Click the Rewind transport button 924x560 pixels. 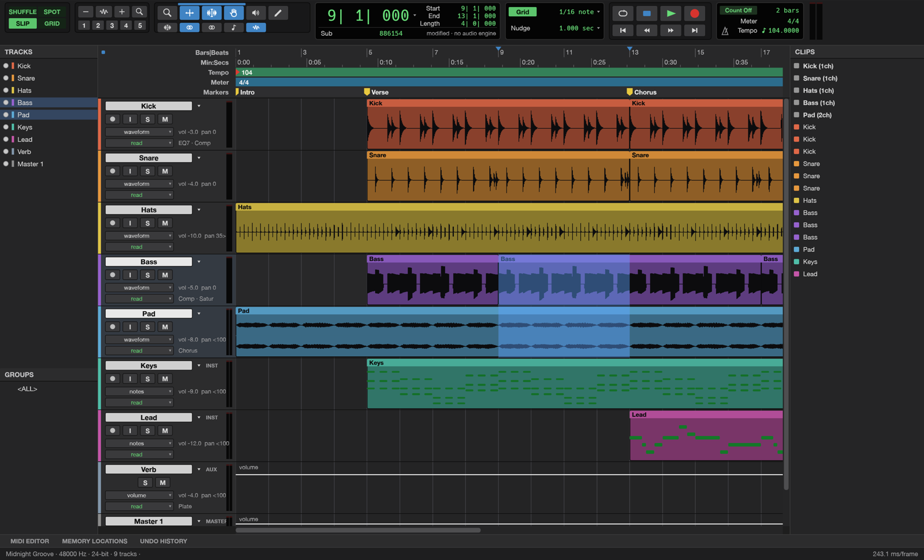click(647, 30)
